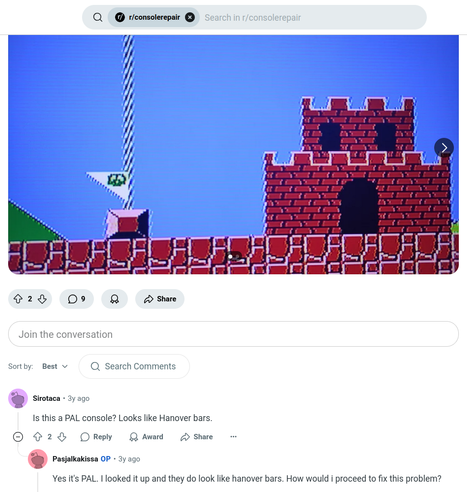Open Pasjalkakissa's user profile
Screen dimensions: 467x492
[x=75, y=459]
